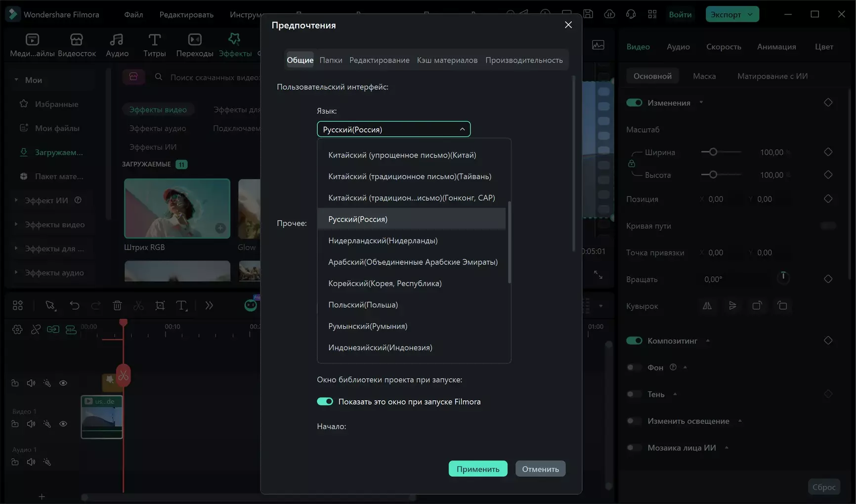
Task: Click flip horizontal icon next to Кувырок
Action: [707, 306]
